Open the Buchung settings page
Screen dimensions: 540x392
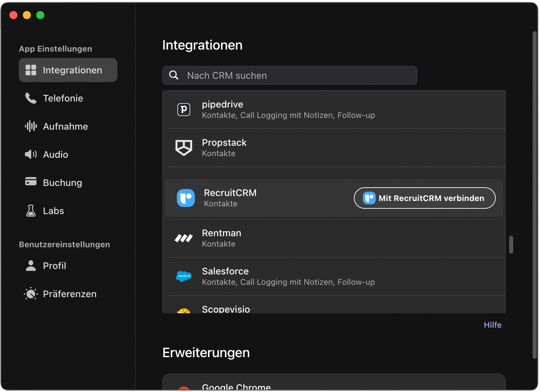click(x=68, y=183)
